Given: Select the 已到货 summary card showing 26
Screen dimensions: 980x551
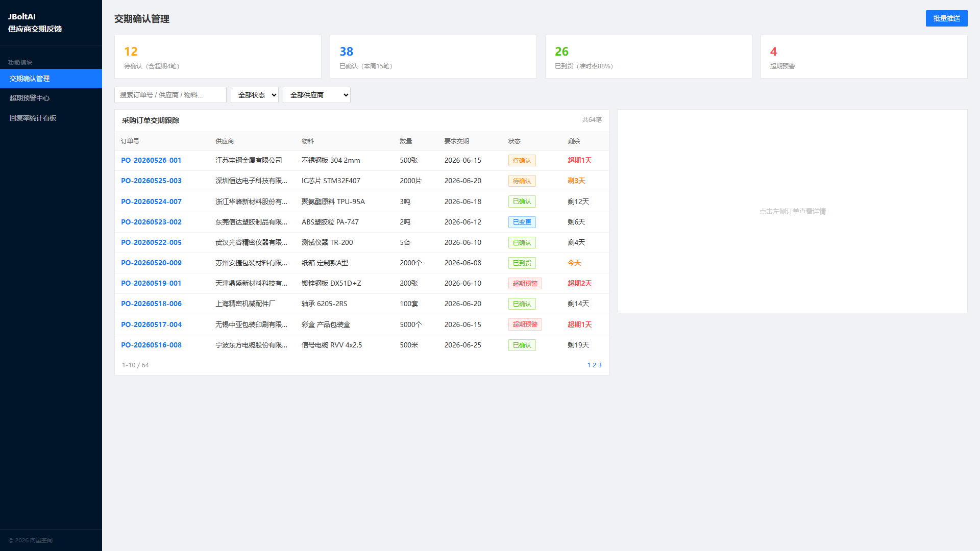Looking at the screenshot, I should [649, 57].
